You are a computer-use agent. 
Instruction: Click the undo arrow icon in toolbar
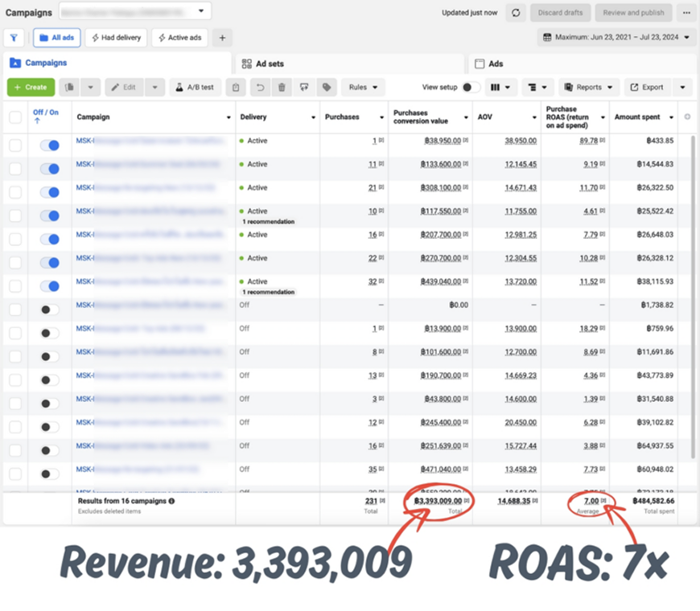coord(259,88)
